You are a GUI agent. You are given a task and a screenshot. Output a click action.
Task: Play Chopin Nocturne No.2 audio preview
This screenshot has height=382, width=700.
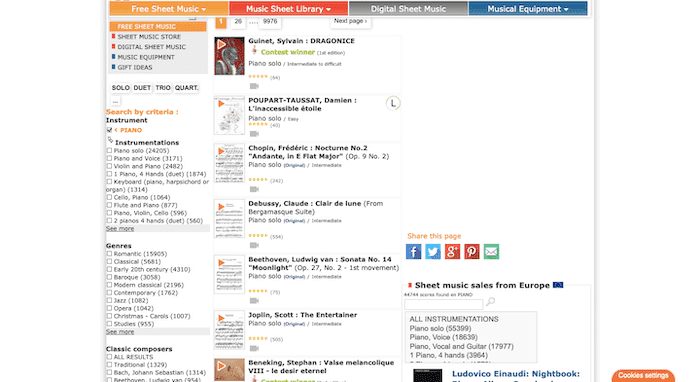tap(221, 152)
